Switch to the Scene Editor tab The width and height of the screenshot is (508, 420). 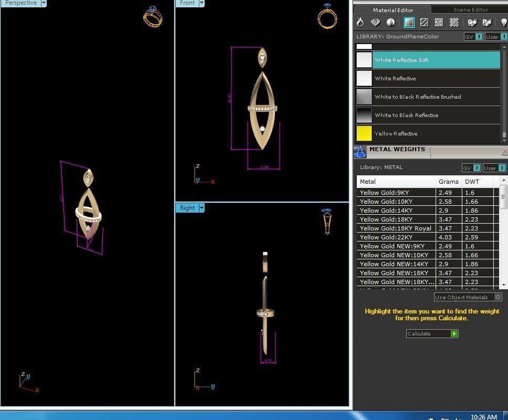(470, 10)
